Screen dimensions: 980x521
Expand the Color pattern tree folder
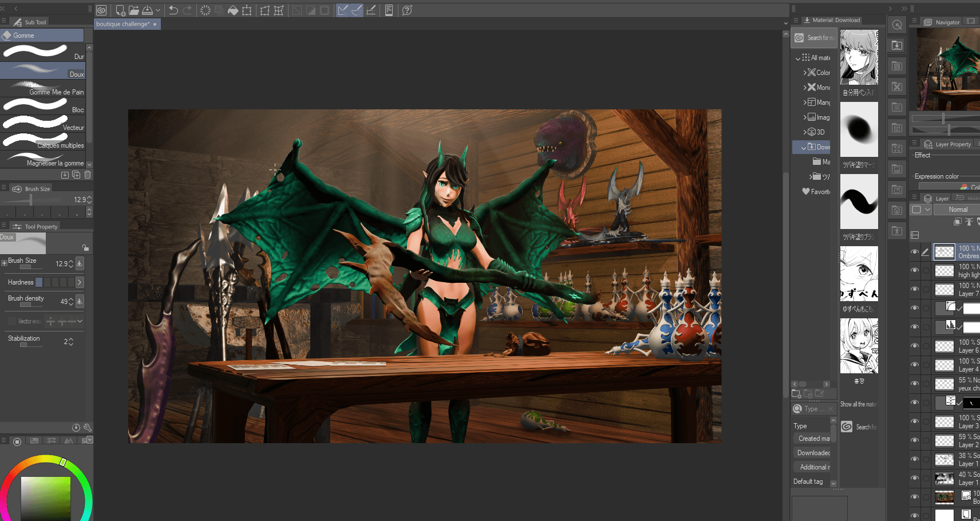[805, 73]
